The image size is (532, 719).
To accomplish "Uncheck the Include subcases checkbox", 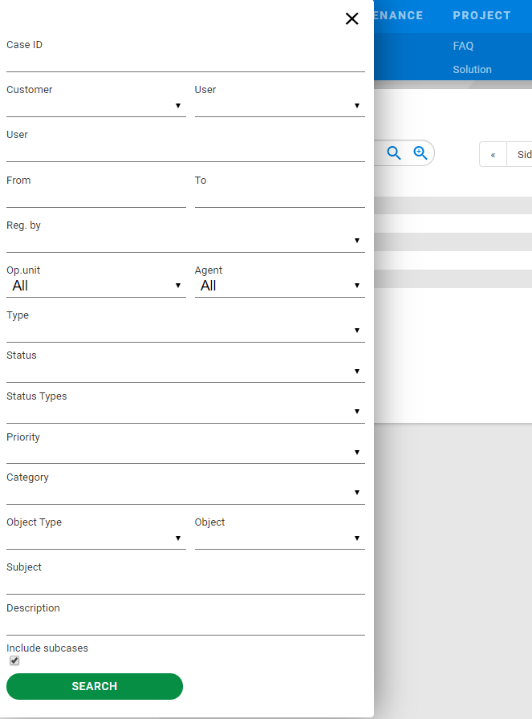I will pos(14,660).
